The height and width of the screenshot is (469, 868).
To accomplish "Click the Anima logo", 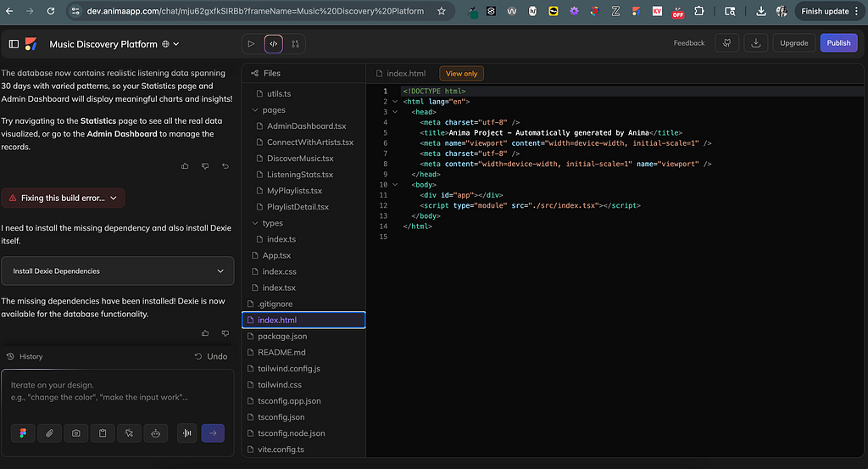I will coord(31,44).
